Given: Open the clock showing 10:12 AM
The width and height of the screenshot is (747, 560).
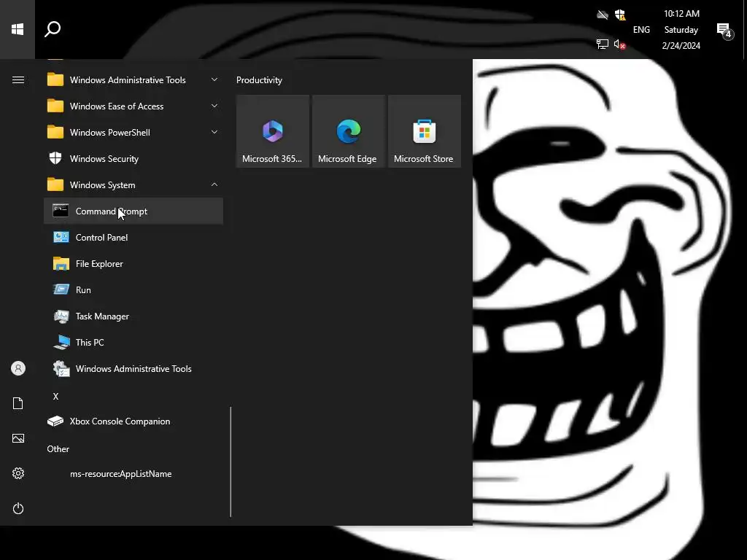Looking at the screenshot, I should (681, 29).
